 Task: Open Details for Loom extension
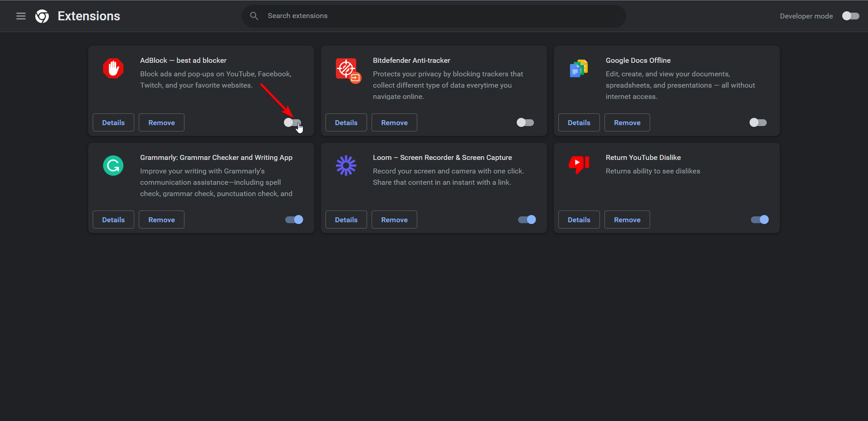tap(346, 220)
